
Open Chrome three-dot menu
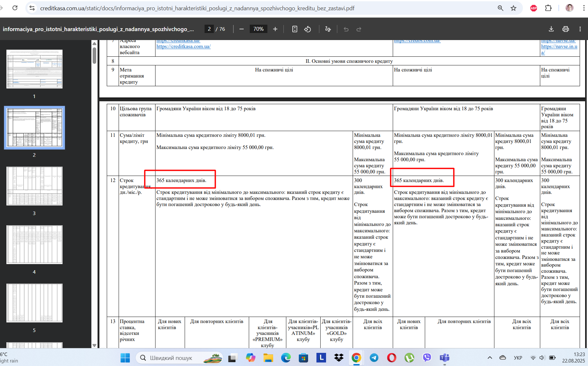coord(584,8)
